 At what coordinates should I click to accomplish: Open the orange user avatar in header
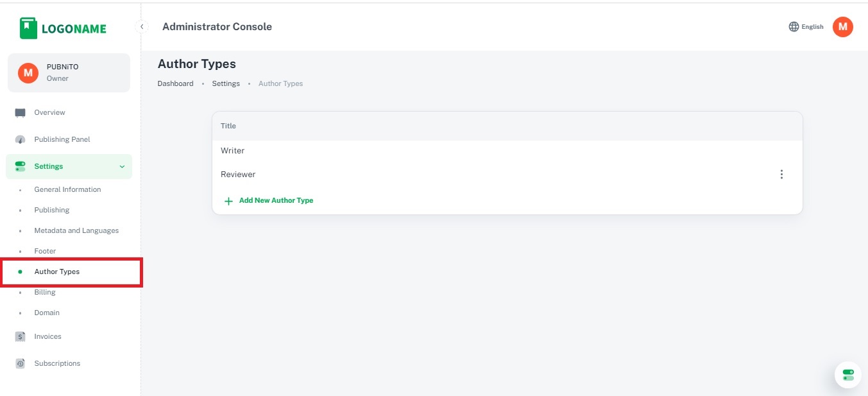point(842,27)
